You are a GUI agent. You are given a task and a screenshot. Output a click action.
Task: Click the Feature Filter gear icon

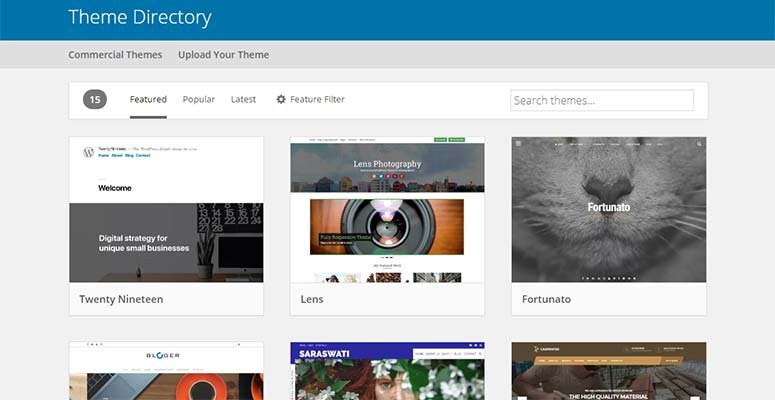coord(281,99)
